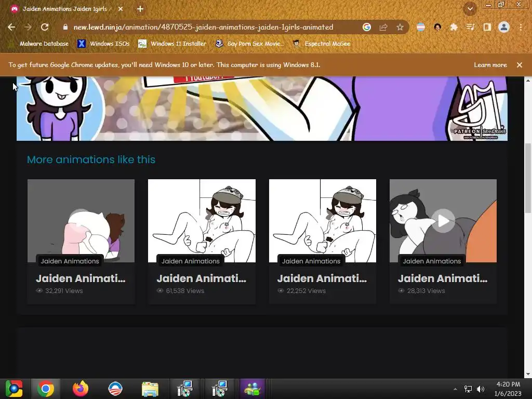Open the network tray icon
The width and height of the screenshot is (532, 399).
point(468,389)
